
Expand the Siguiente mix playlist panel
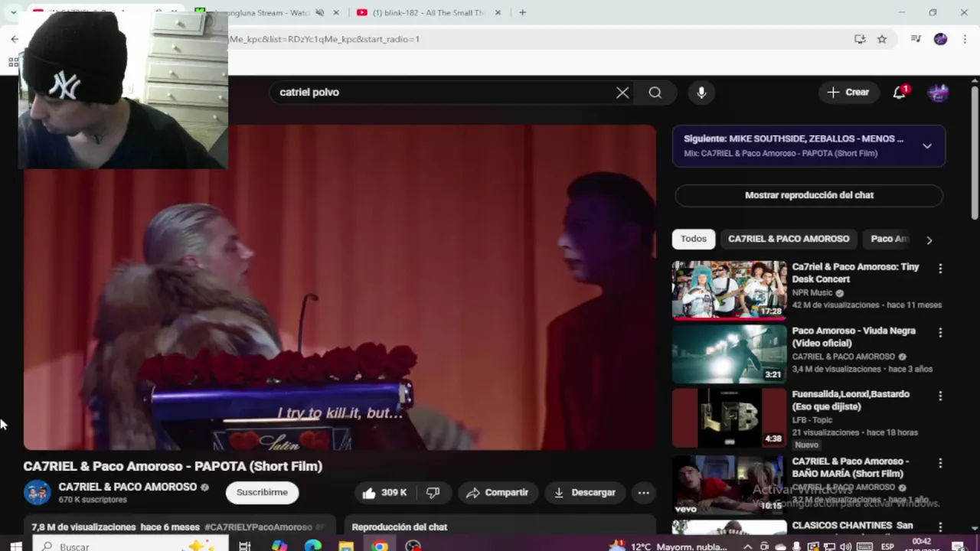927,145
